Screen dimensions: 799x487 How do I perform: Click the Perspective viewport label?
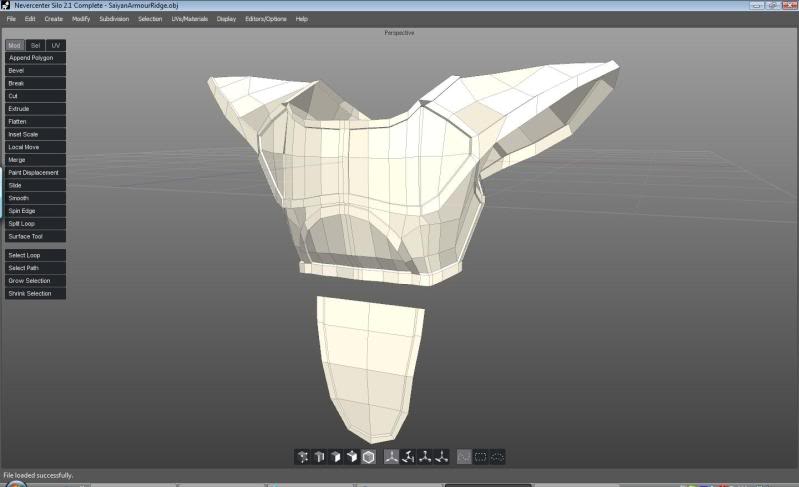[x=399, y=33]
